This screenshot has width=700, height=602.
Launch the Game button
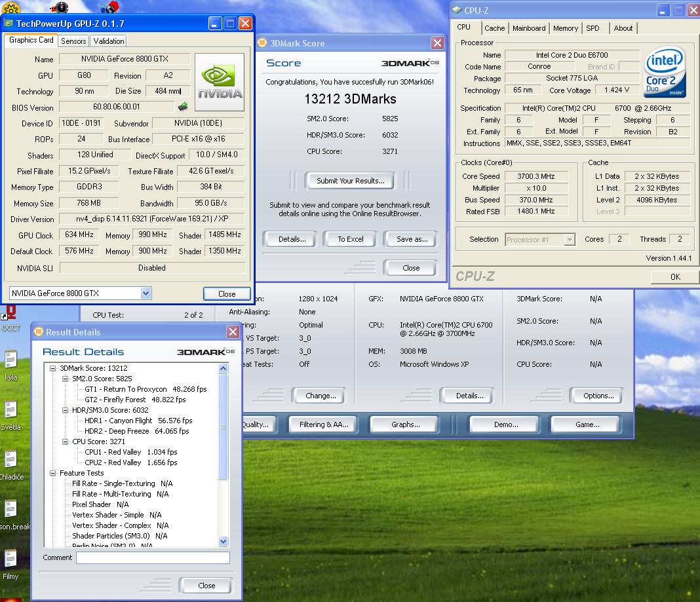coord(587,424)
